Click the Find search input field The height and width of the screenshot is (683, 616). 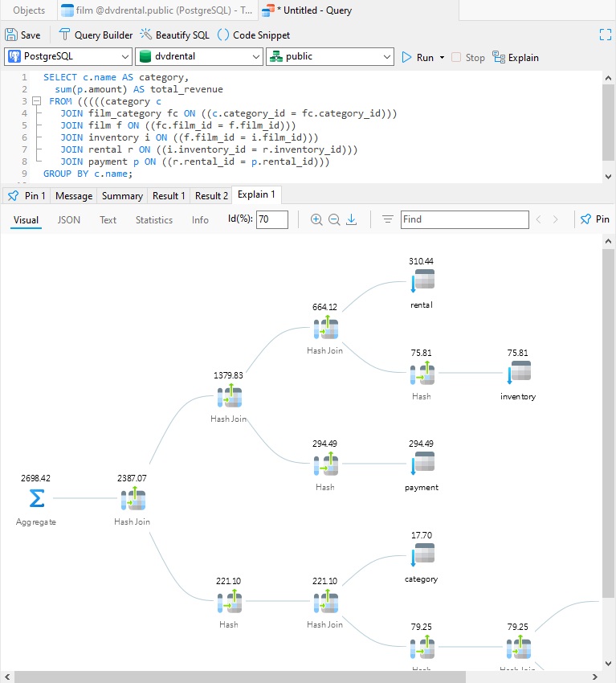(x=464, y=219)
